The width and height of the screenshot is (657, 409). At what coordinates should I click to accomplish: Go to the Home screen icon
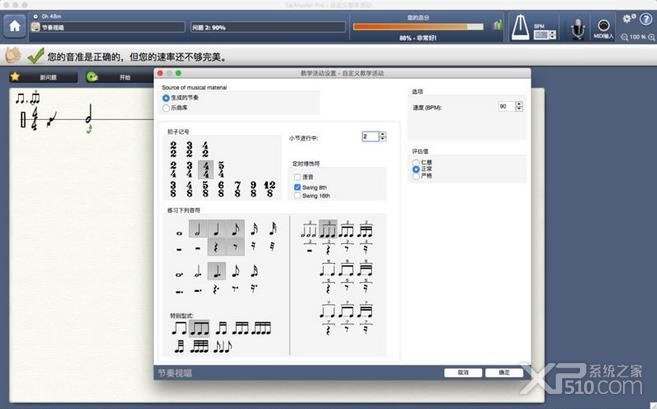(x=14, y=26)
